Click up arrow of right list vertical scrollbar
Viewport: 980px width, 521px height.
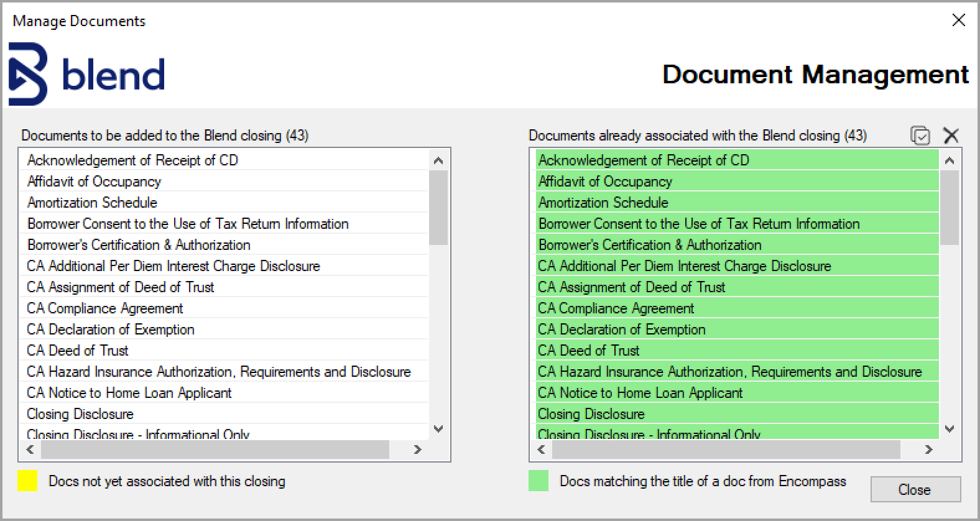949,160
